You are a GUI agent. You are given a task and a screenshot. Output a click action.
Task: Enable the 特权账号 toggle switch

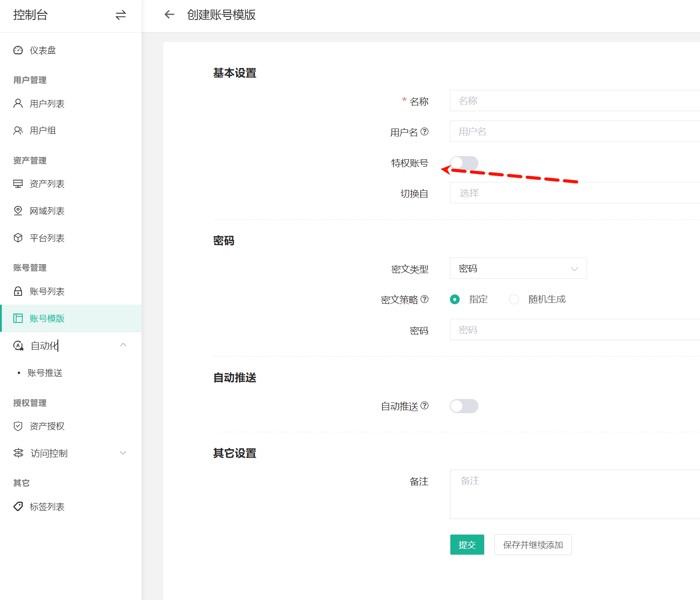tap(464, 163)
